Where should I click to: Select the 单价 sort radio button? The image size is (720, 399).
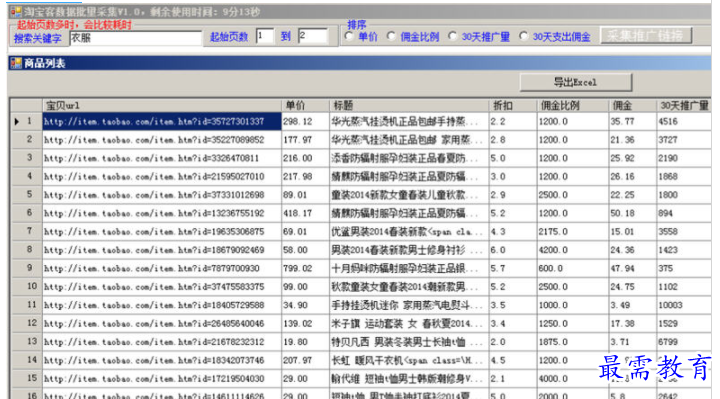pyautogui.click(x=349, y=36)
